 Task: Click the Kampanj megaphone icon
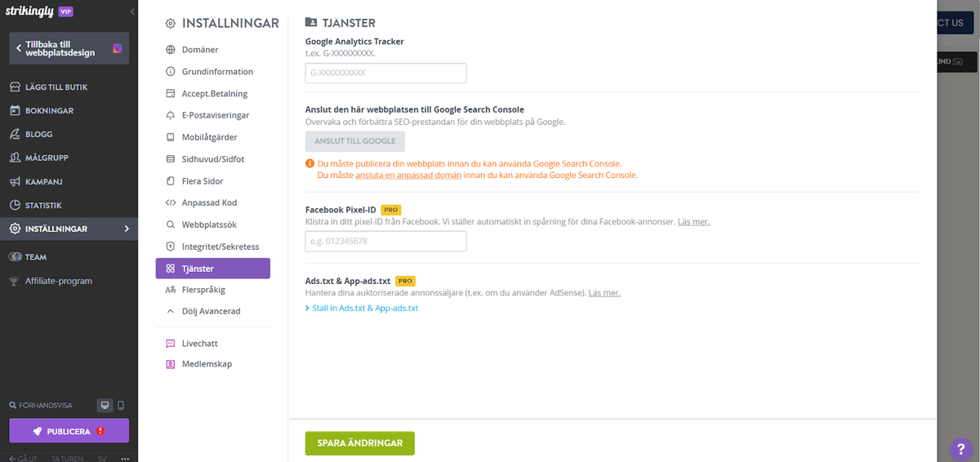coord(15,181)
